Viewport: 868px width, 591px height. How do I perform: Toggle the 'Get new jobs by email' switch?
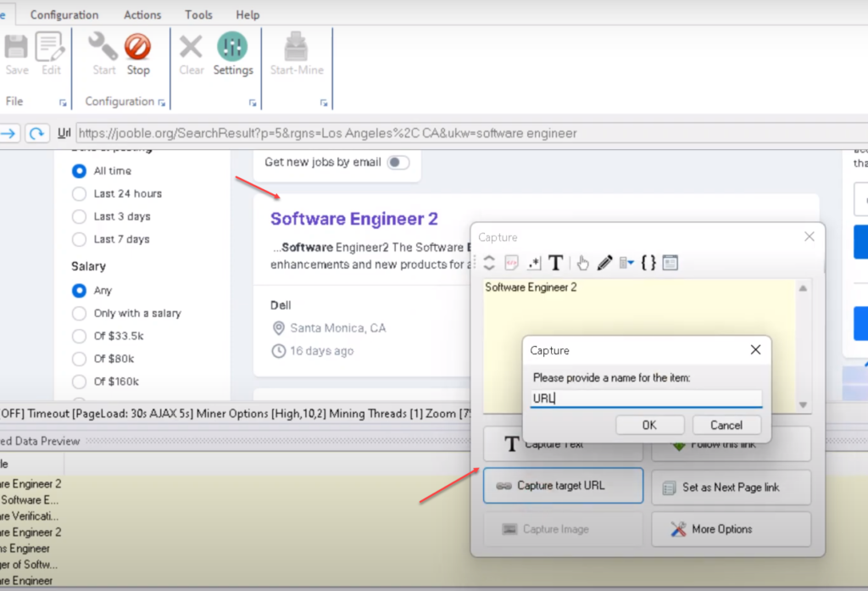[398, 162]
